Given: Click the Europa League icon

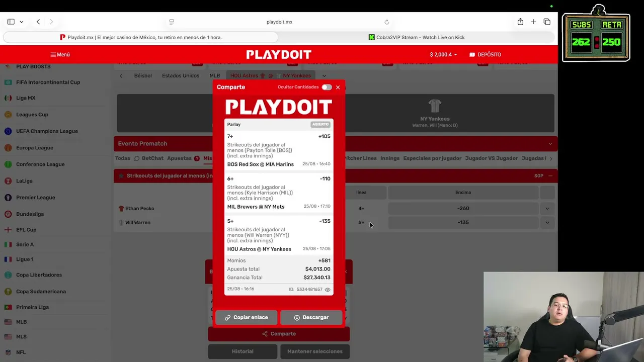Looking at the screenshot, I should 8,148.
